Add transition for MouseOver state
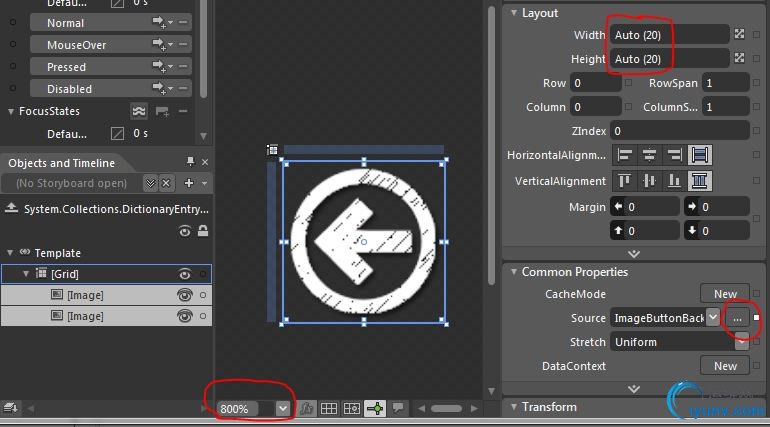The image size is (770, 427). pyautogui.click(x=162, y=45)
